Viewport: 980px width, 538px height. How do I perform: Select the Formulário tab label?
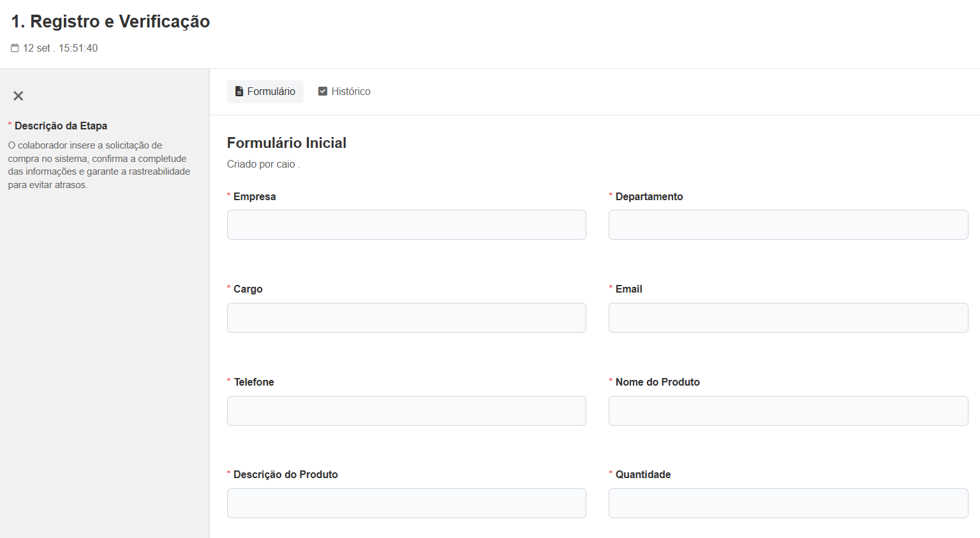[271, 91]
